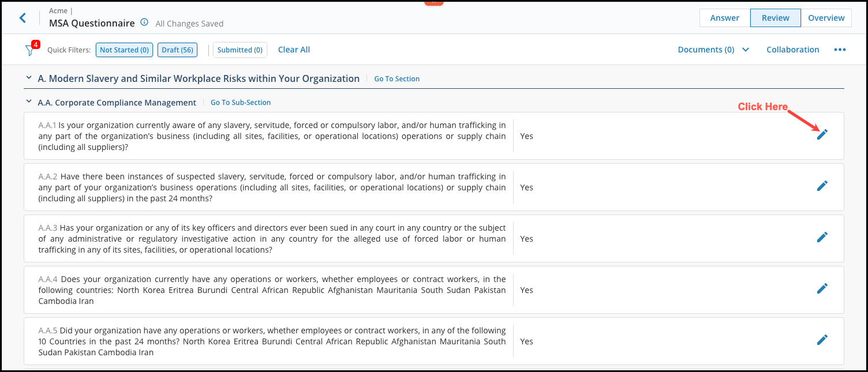Screen dimensions: 868x372
Task: Open the three-dot more options menu
Action: tap(840, 50)
